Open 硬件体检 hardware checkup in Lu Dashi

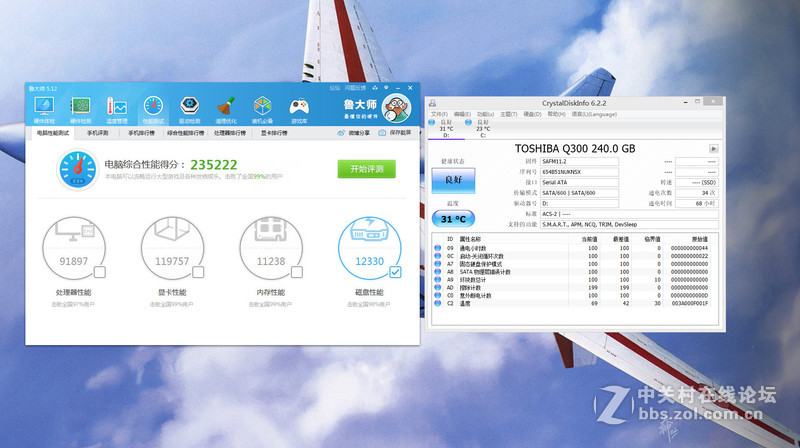pos(44,110)
